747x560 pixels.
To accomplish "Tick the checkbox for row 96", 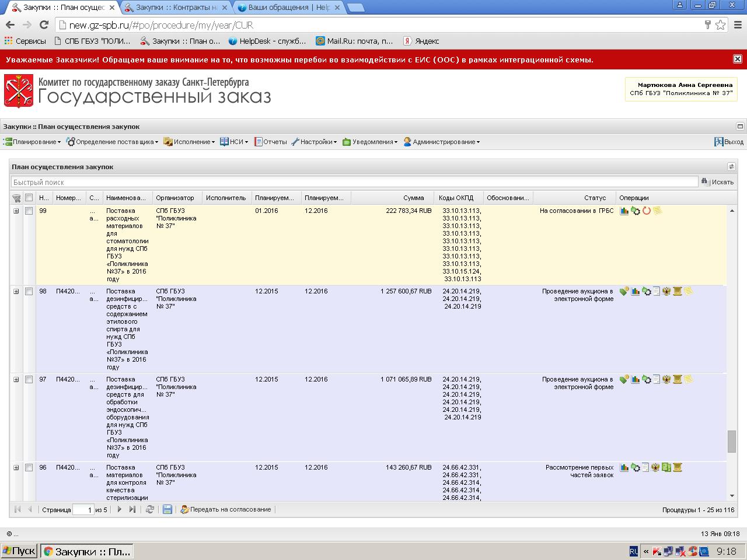I will click(29, 468).
